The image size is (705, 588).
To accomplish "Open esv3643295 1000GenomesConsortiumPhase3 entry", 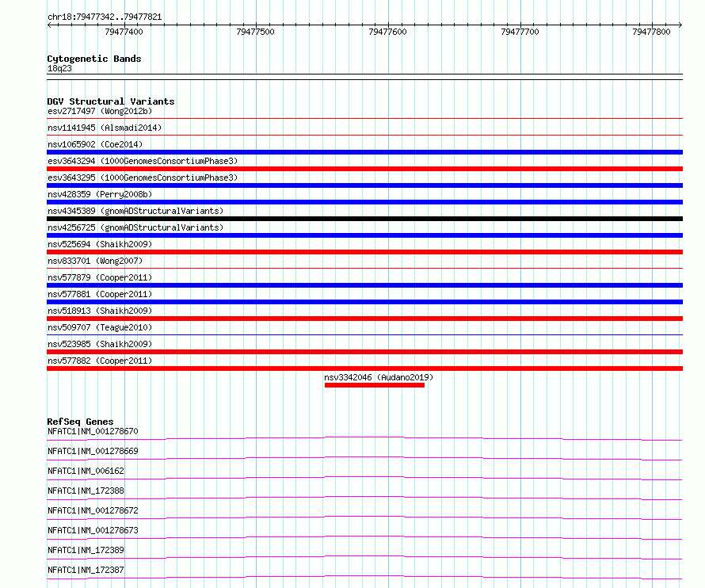I will point(143,178).
